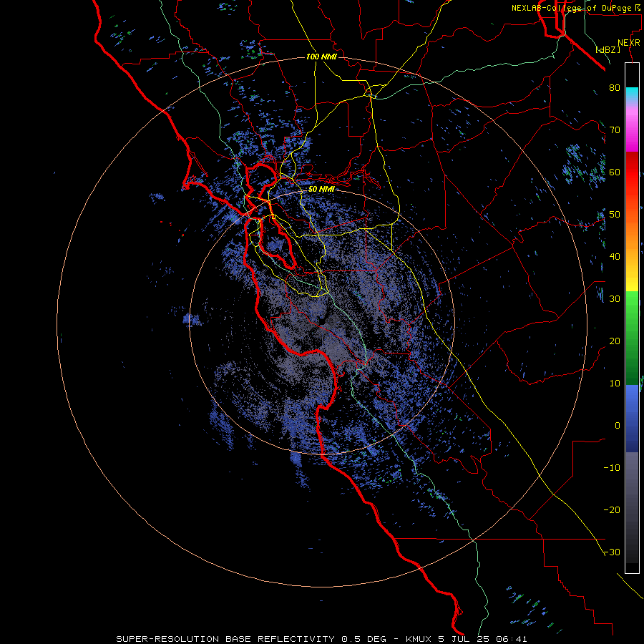Click the 80 dBZ scale value
Screen dimensions: 644x644
click(615, 87)
